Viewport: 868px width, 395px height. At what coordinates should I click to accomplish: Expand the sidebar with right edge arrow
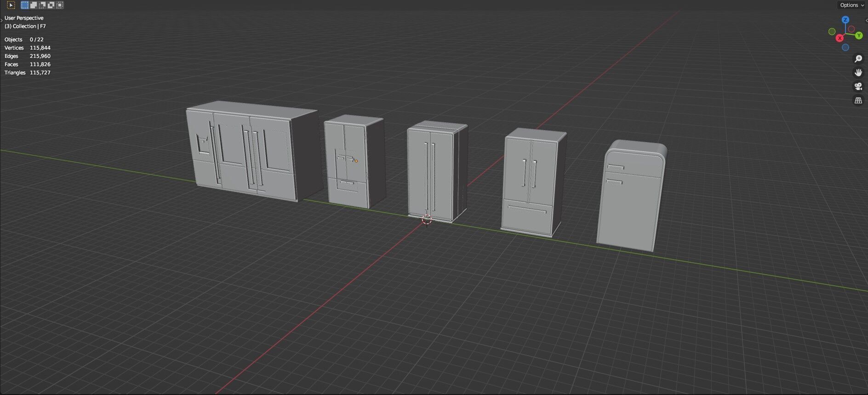click(x=866, y=20)
